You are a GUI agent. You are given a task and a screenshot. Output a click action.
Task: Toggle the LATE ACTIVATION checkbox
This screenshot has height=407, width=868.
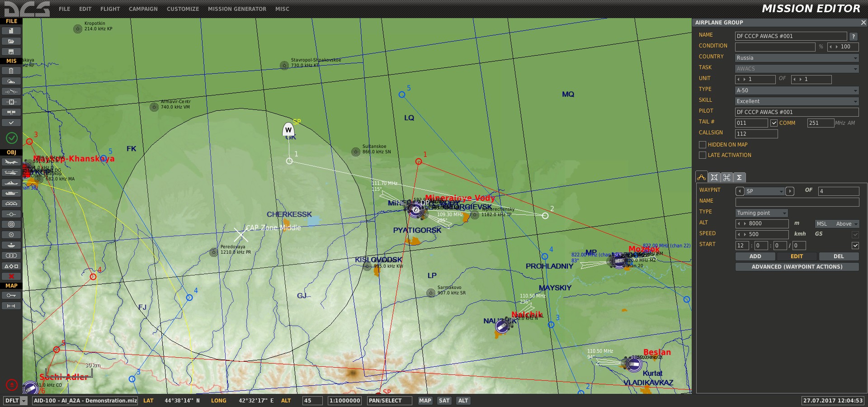coord(703,155)
